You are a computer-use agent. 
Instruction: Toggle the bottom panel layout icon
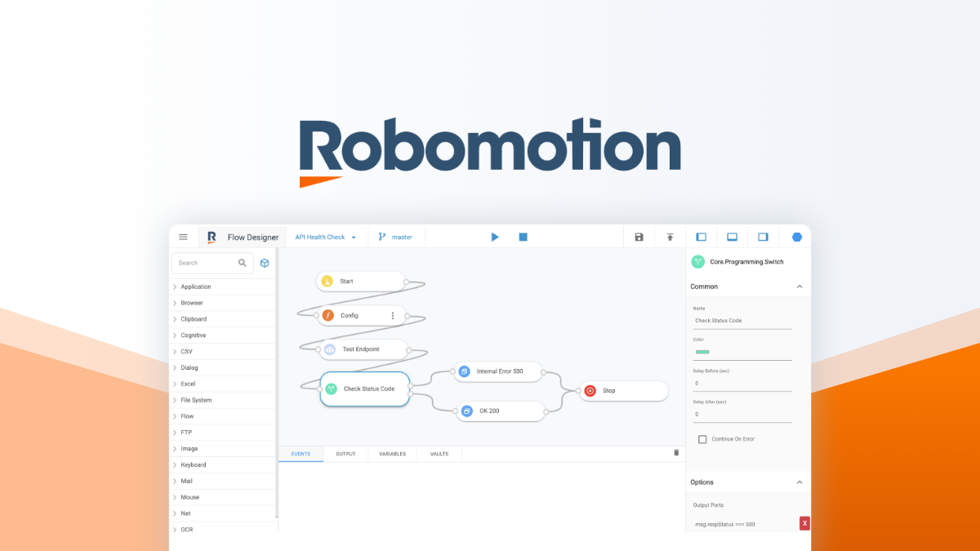(732, 237)
